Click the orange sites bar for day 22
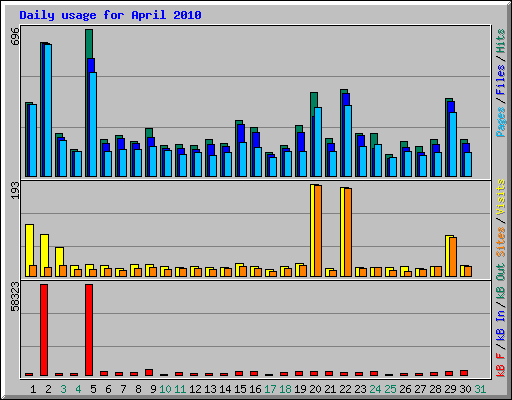This screenshot has height=400, width=512. pos(348,232)
